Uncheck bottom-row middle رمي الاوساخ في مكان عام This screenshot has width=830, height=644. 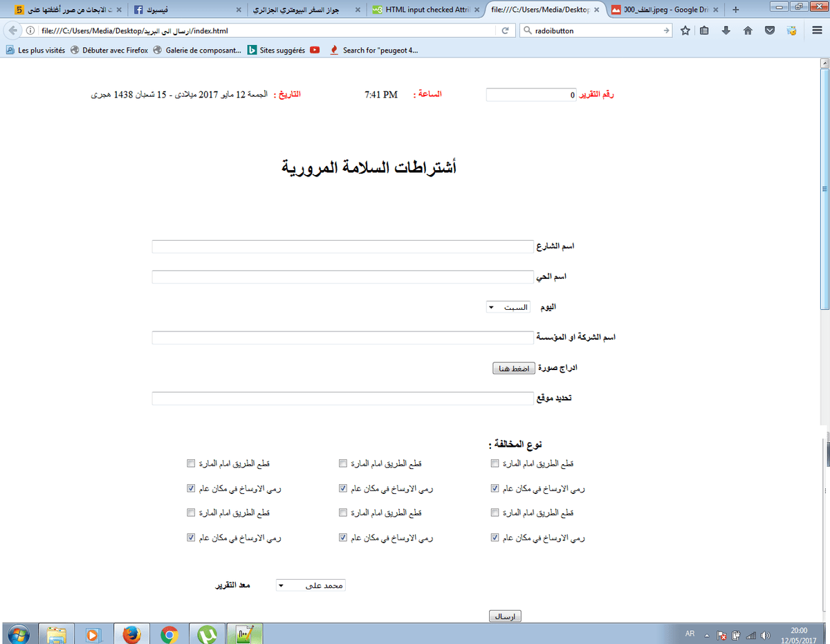(x=342, y=537)
